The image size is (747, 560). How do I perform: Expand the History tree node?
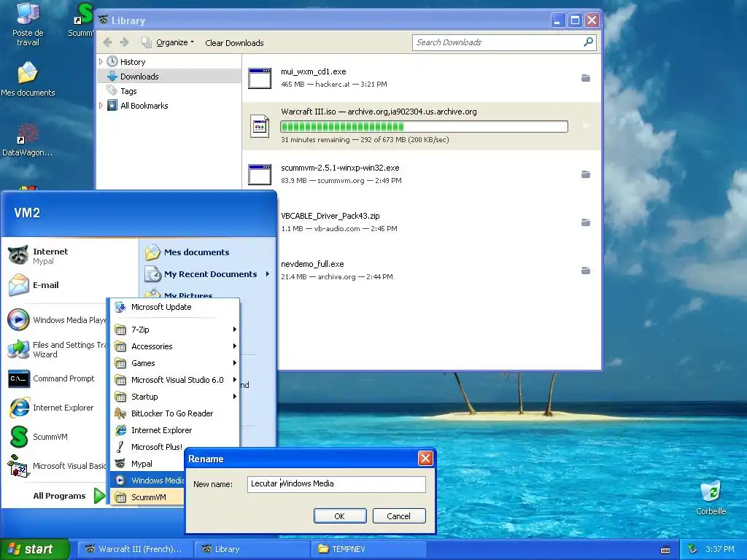pyautogui.click(x=101, y=62)
